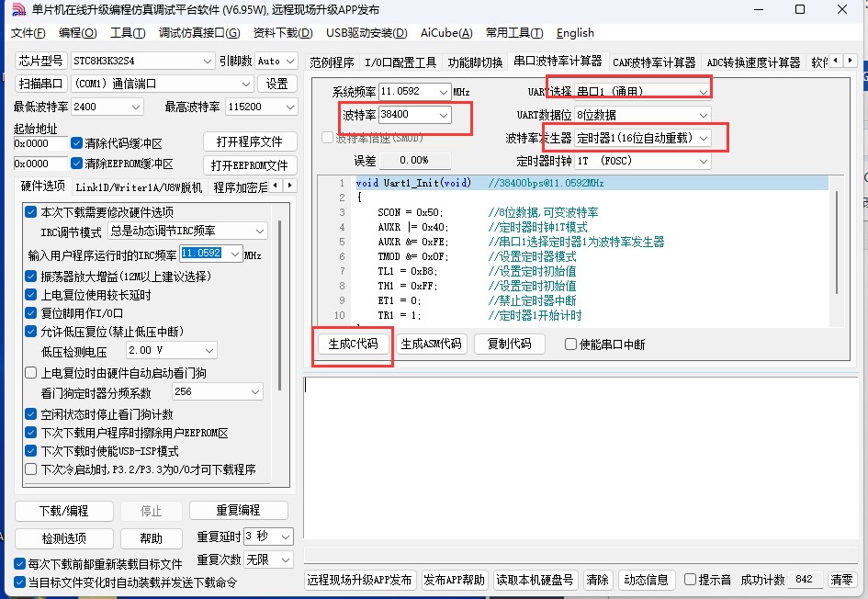Open COM1 serial port dropdown

(163, 84)
